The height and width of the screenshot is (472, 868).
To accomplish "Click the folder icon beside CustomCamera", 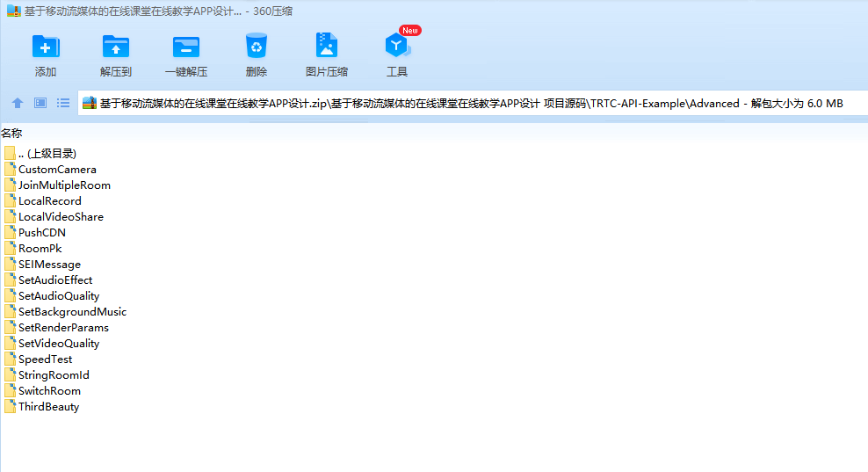I will [x=10, y=169].
